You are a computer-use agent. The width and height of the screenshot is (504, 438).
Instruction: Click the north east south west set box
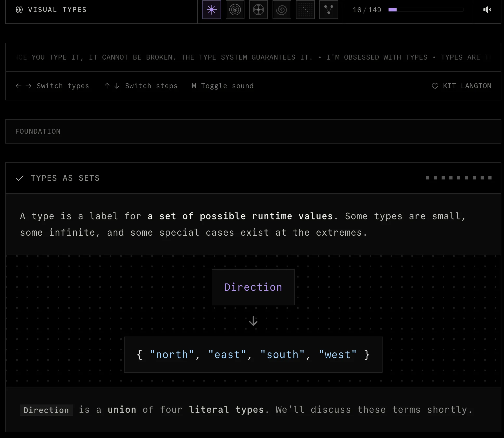[x=253, y=355]
